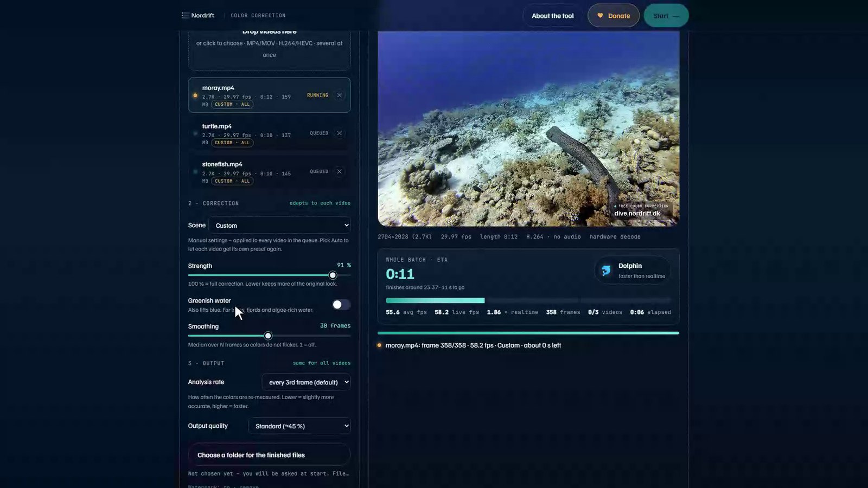Click the QUEUED status of turtle.mp4
This screenshot has height=488, width=868.
[x=319, y=133]
